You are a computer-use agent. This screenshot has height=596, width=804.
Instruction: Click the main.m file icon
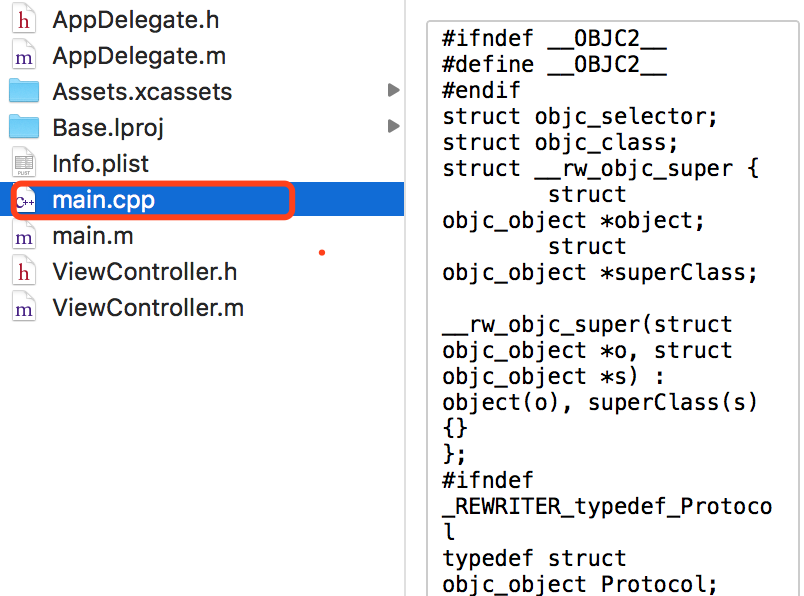[24, 235]
